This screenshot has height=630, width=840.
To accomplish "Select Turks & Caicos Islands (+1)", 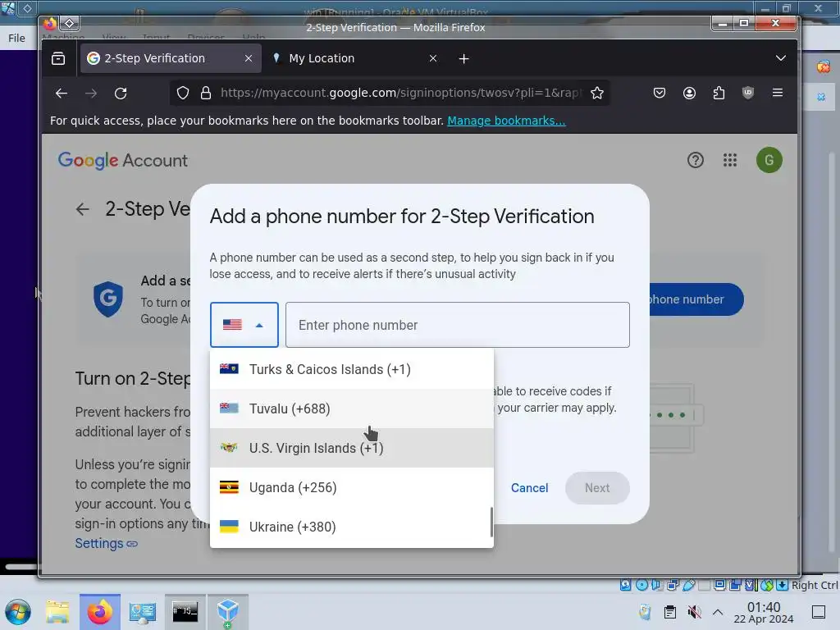I will click(x=351, y=369).
